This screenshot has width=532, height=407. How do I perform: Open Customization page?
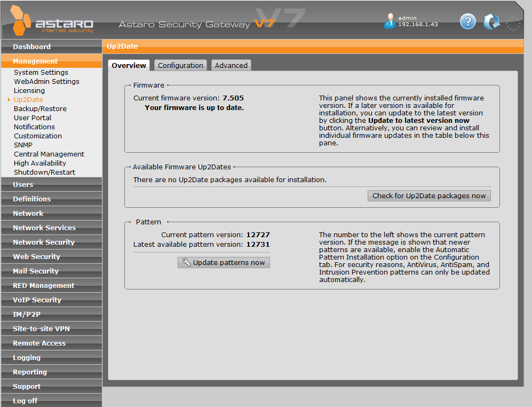[38, 136]
